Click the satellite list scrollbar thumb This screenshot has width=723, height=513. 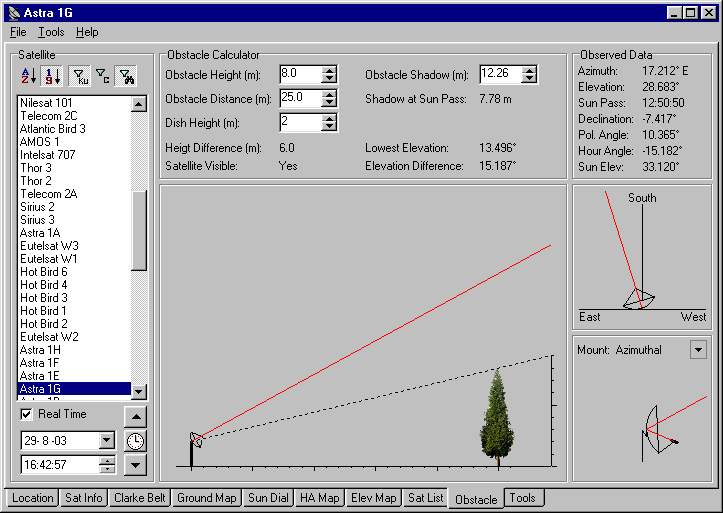point(139,230)
